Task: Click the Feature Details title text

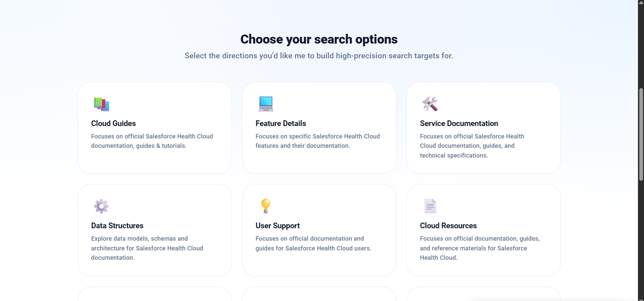Action: coord(281,123)
